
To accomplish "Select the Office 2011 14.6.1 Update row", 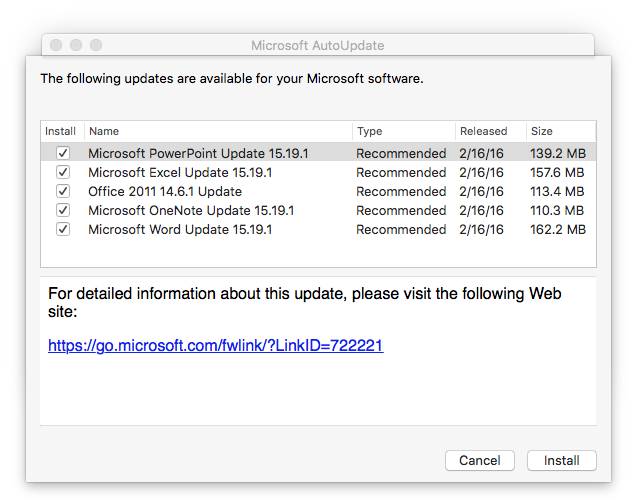I will (x=318, y=191).
